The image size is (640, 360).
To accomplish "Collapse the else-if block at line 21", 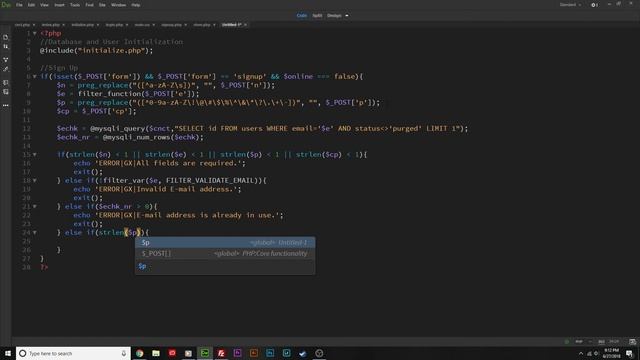I will (35, 207).
